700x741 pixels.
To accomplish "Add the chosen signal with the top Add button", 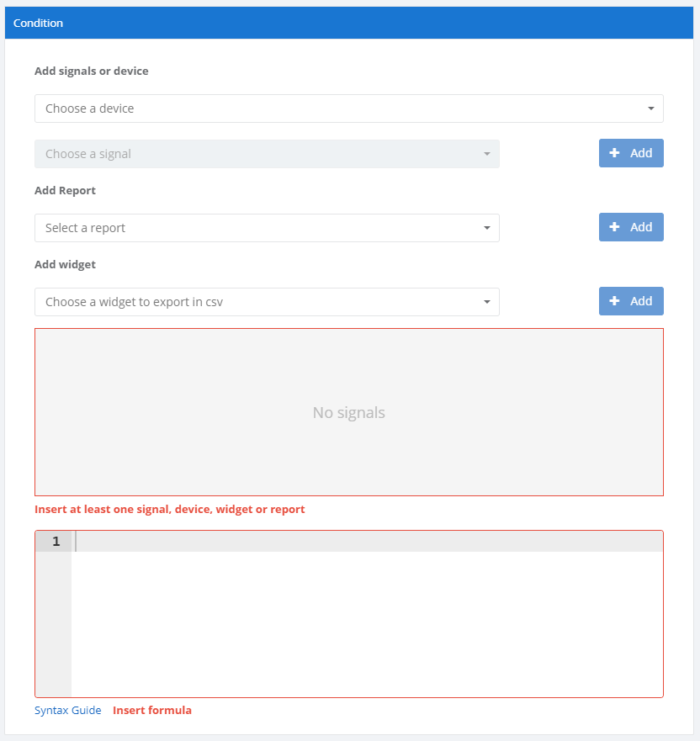I will coord(631,153).
